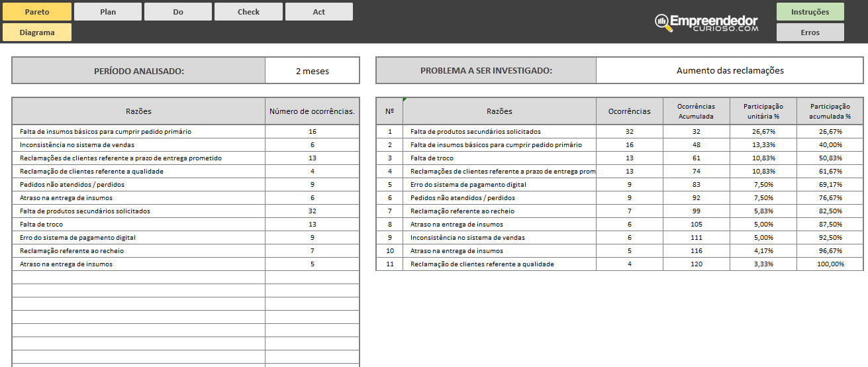The image size is (868, 367).
Task: Select left-table 'Erro do sistema de pagamento digital'
Action: tap(139, 237)
